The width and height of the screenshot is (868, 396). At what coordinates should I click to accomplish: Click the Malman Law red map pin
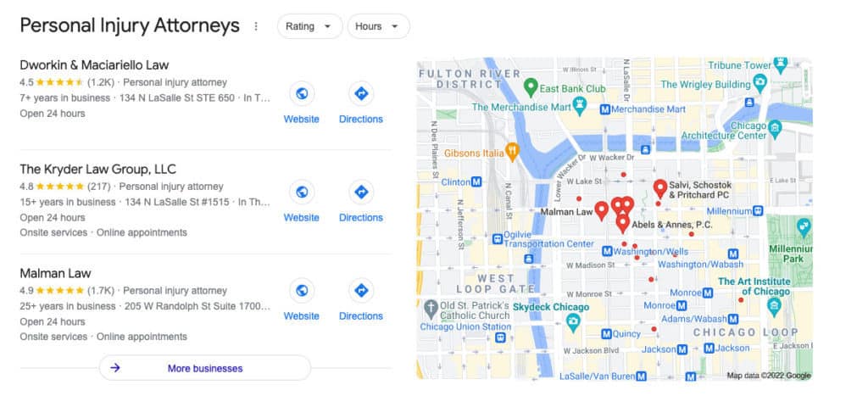click(x=601, y=210)
